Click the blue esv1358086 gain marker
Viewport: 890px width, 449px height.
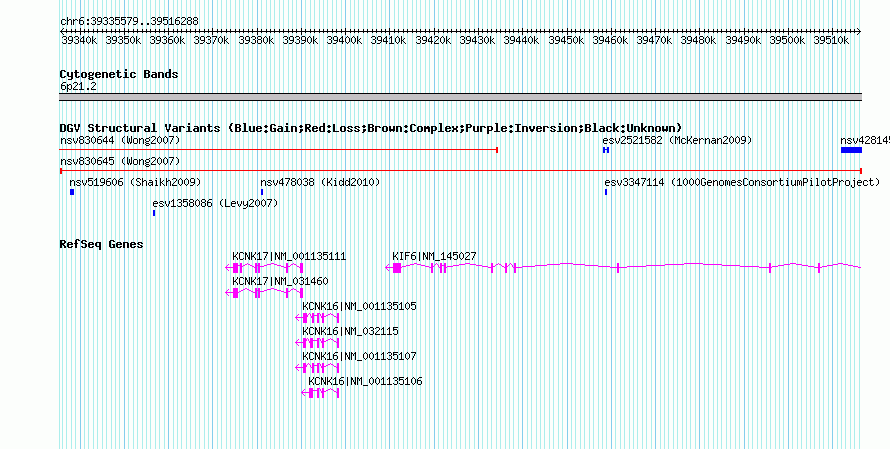(x=154, y=213)
